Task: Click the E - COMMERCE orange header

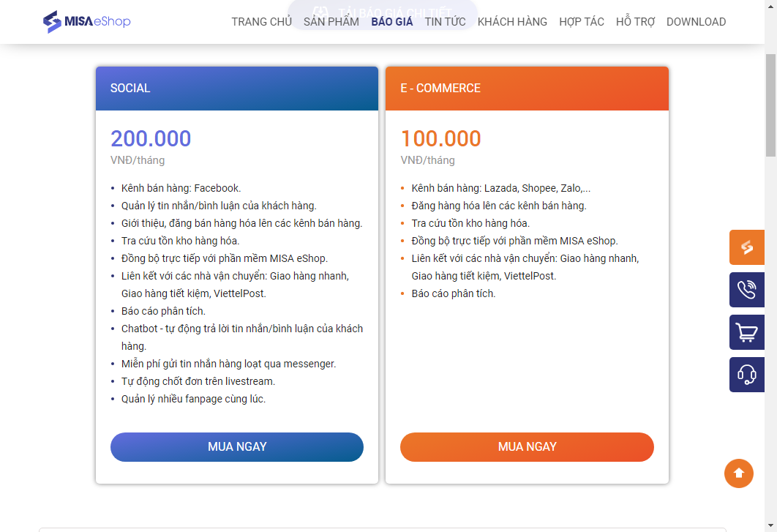Action: click(527, 89)
